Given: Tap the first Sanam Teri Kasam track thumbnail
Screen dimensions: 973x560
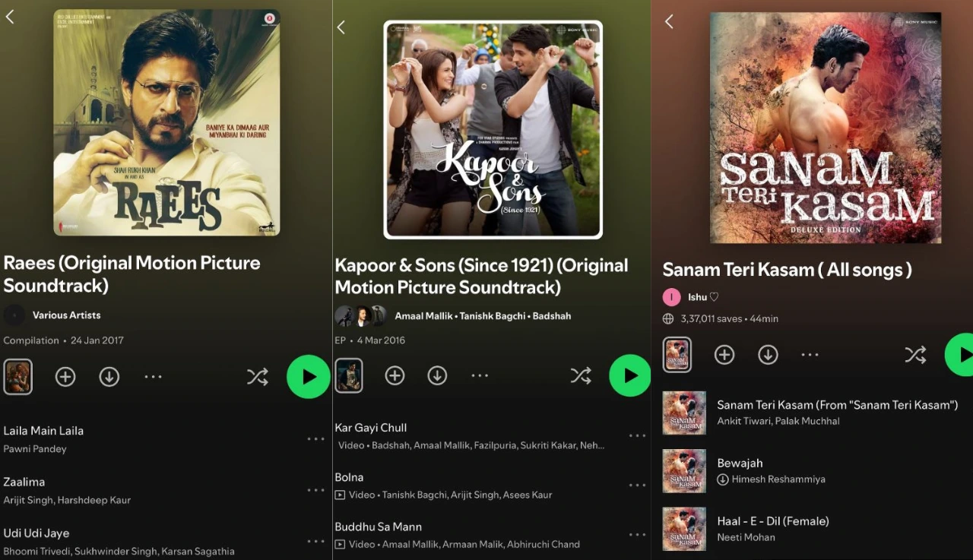Looking at the screenshot, I should coord(684,413).
